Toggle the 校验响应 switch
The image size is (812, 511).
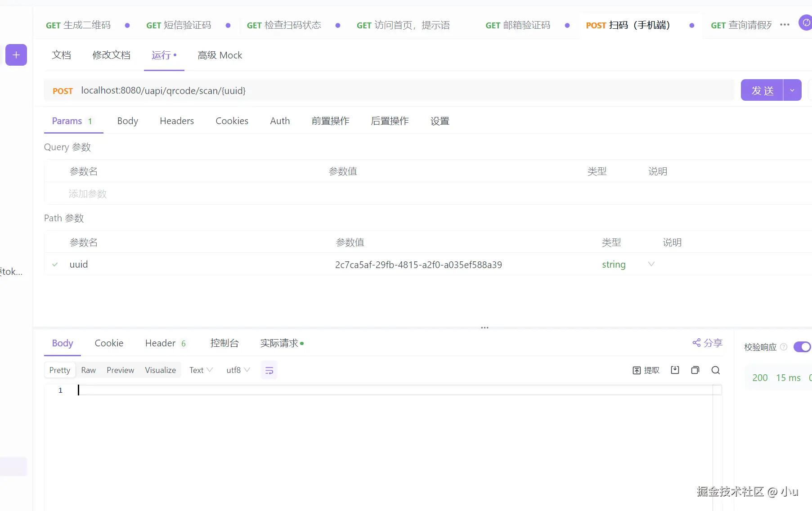802,347
